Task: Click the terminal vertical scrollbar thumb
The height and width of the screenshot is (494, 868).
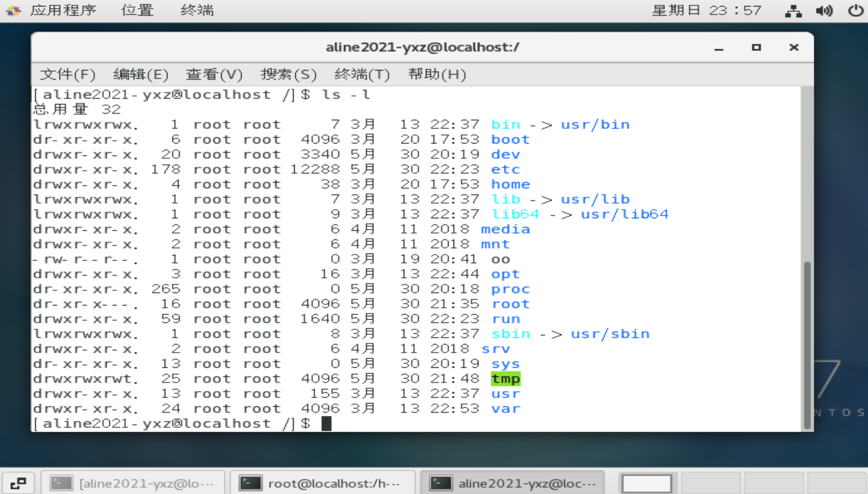Action: (807, 344)
